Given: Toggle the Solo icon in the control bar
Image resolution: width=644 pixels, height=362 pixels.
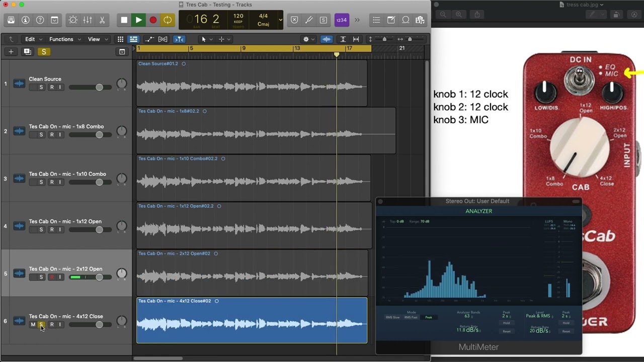Looking at the screenshot, I should click(324, 20).
